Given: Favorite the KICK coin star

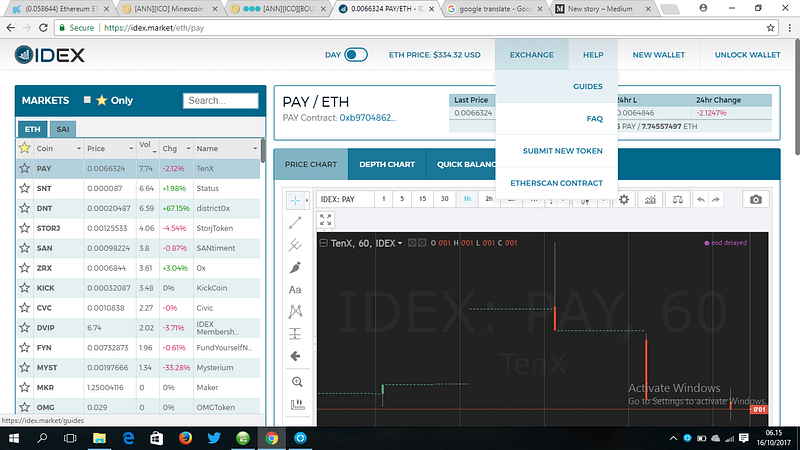Looking at the screenshot, I should [24, 288].
